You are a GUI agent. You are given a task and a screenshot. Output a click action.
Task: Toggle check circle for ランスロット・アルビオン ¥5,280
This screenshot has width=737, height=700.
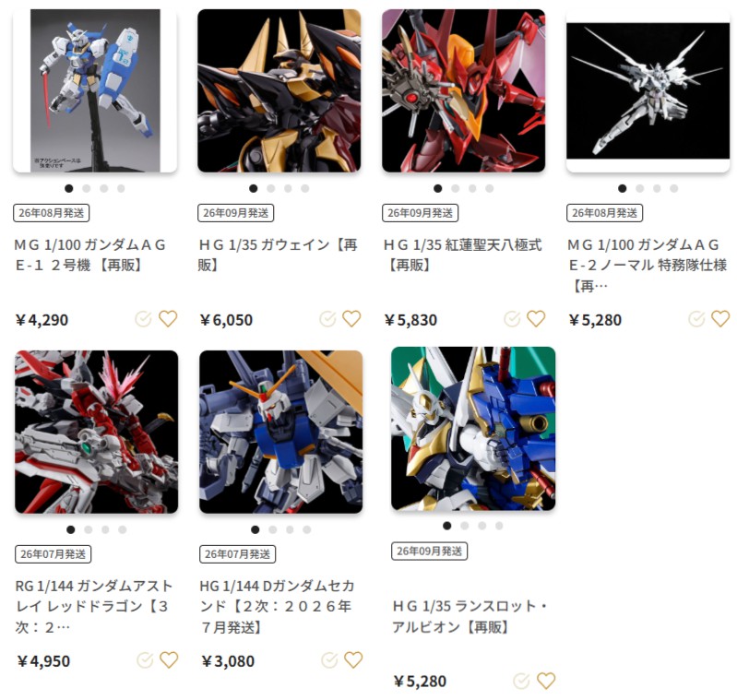click(521, 681)
